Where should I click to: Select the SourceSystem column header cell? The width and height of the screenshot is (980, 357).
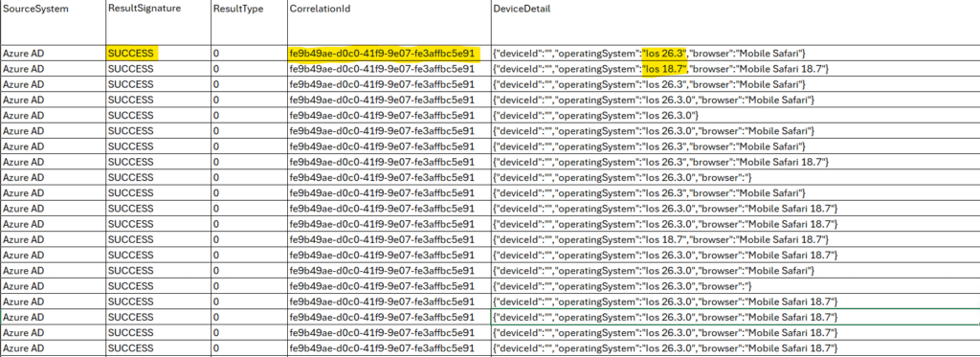[x=53, y=23]
